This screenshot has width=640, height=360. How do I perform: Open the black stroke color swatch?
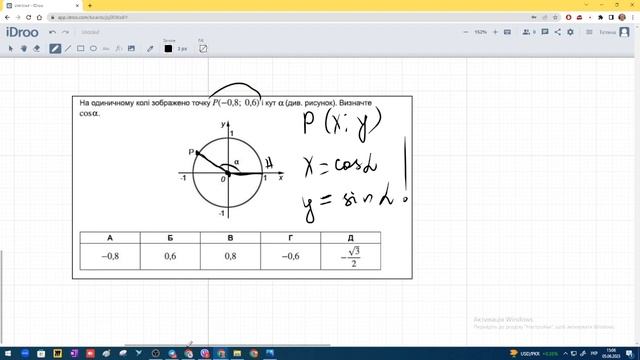coord(168,49)
